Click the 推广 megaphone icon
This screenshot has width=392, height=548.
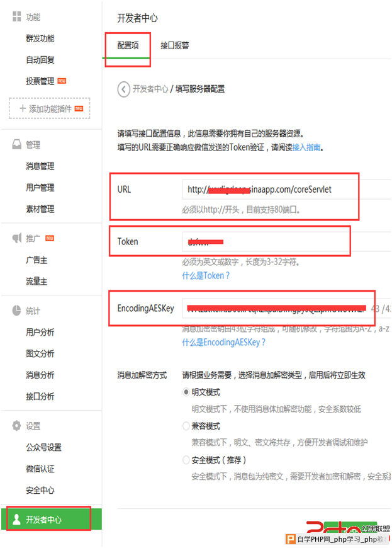(17, 238)
